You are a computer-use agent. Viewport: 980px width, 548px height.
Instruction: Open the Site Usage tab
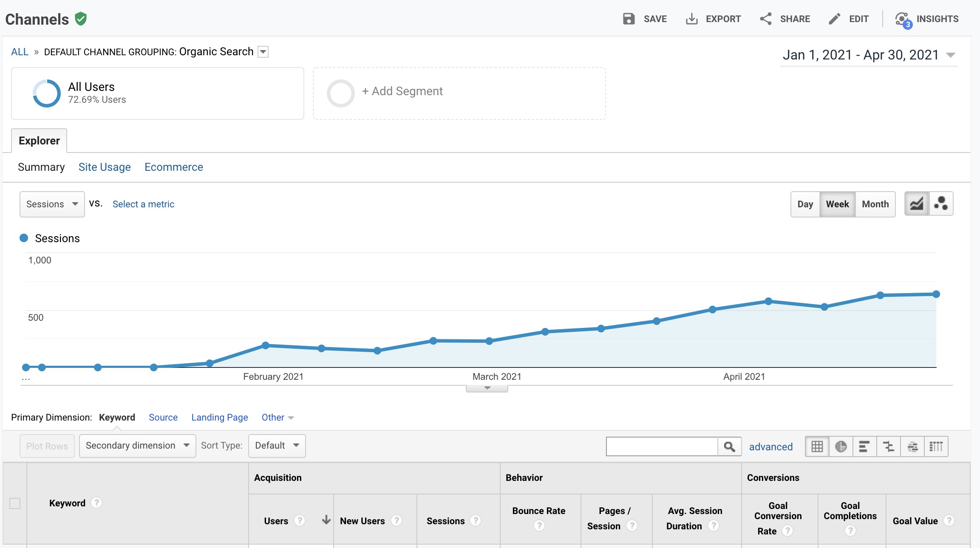coord(105,167)
